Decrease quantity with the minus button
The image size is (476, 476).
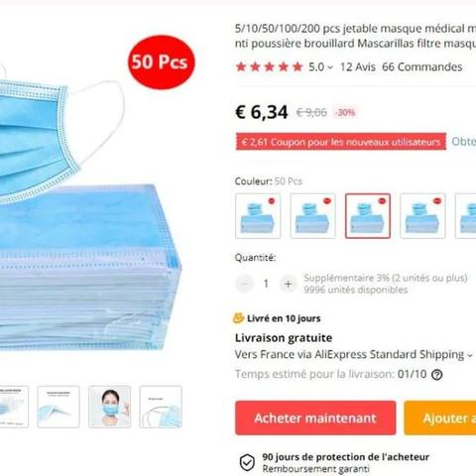244,284
